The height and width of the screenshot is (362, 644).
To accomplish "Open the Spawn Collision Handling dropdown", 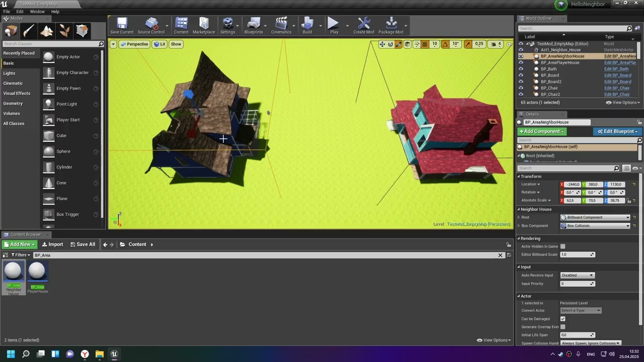I will pos(591,343).
